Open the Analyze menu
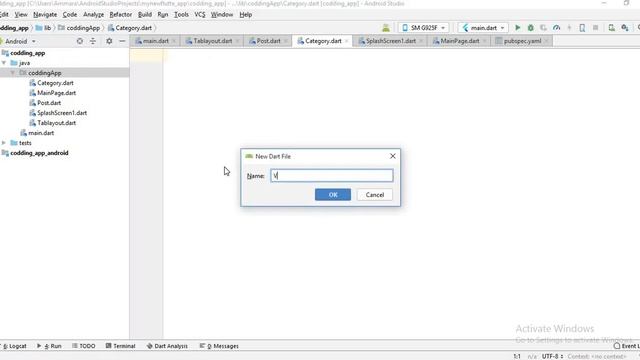This screenshot has width=640, height=360. pos(93,15)
